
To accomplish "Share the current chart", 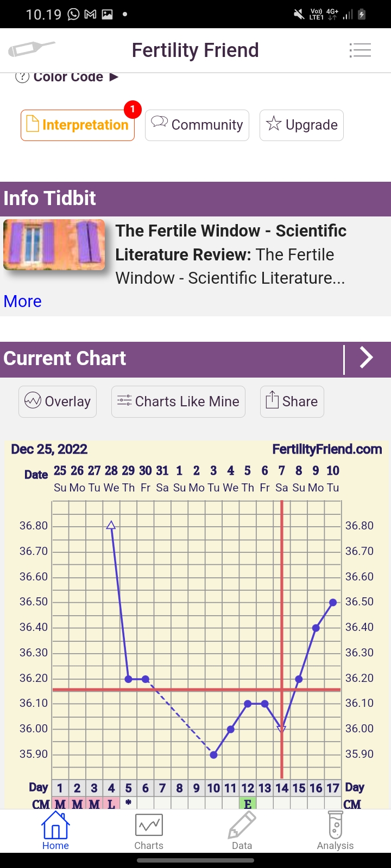I will click(292, 401).
